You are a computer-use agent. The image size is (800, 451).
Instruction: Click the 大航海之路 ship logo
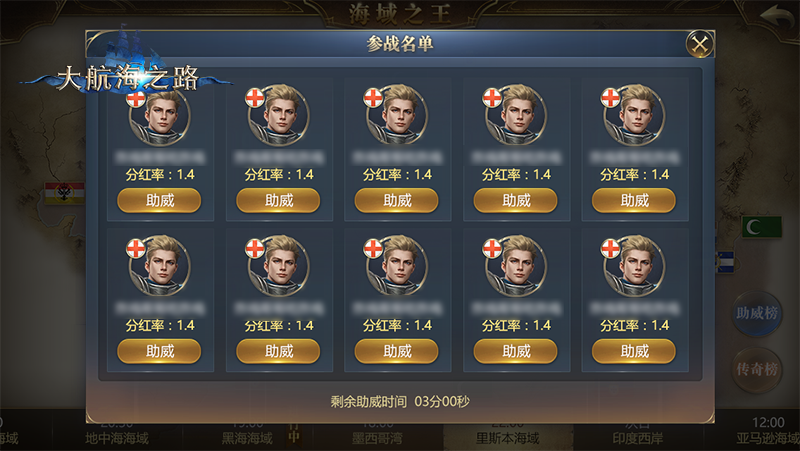pos(127,65)
